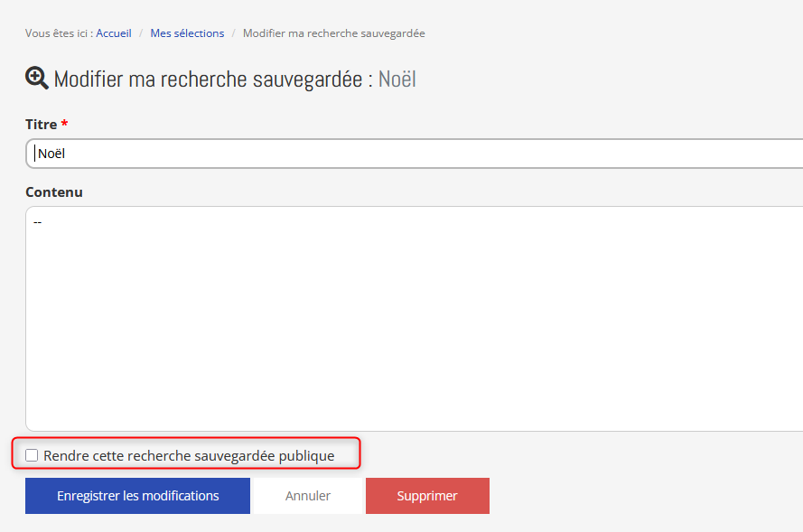Click the current breadcrumb "Modifier ma recherche sauvegardée"

[333, 33]
